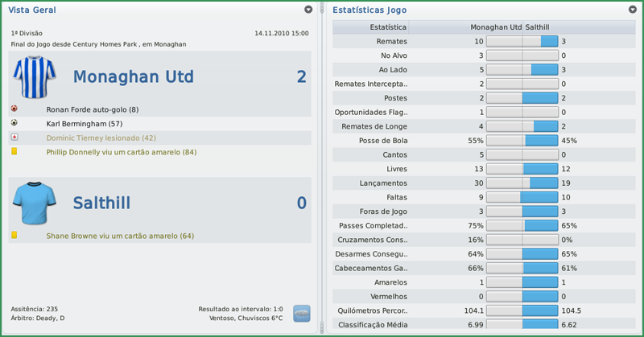Click the Salthill light blue shirt icon
The image size is (644, 337).
pyautogui.click(x=35, y=203)
